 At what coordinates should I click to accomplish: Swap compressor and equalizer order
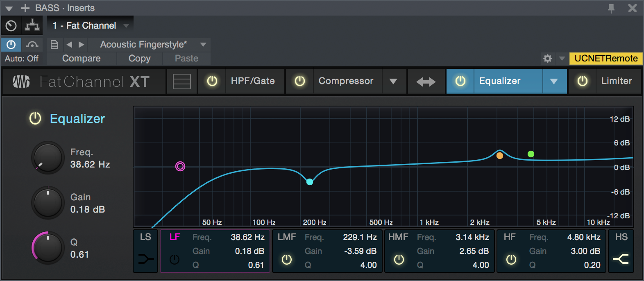click(426, 82)
